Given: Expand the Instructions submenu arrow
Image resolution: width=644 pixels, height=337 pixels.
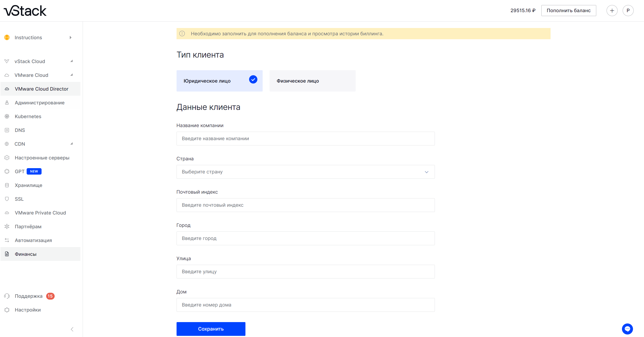Looking at the screenshot, I should click(x=70, y=37).
